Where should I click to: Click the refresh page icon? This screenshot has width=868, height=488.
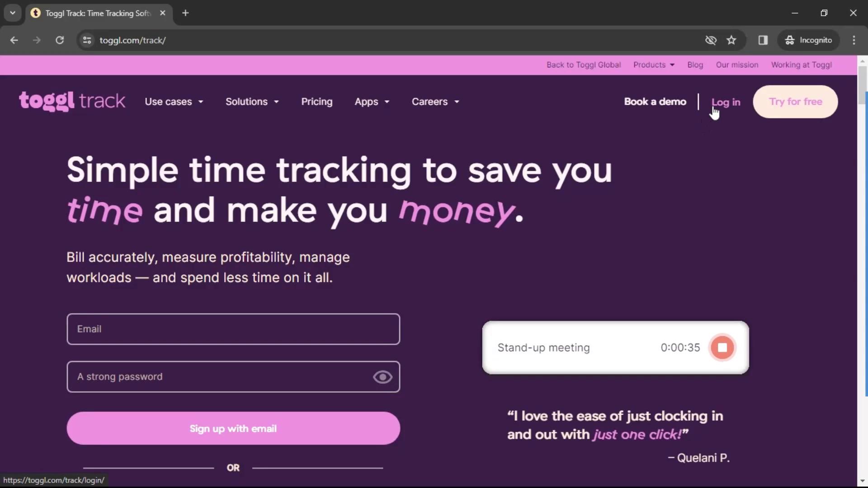59,40
